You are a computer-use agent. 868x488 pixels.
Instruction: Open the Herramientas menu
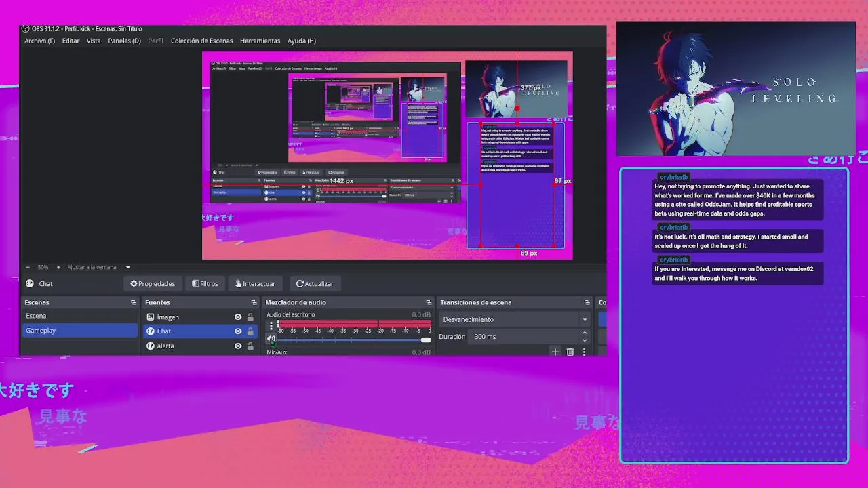coord(260,41)
